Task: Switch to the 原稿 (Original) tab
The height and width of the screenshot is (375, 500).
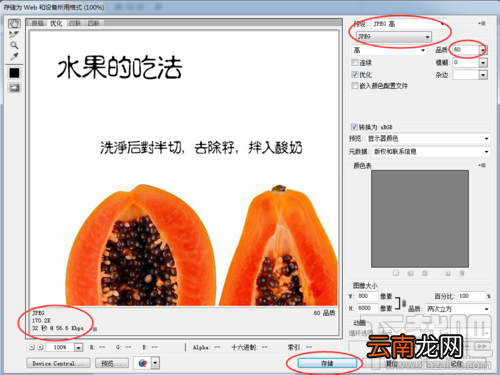Action: pos(38,23)
